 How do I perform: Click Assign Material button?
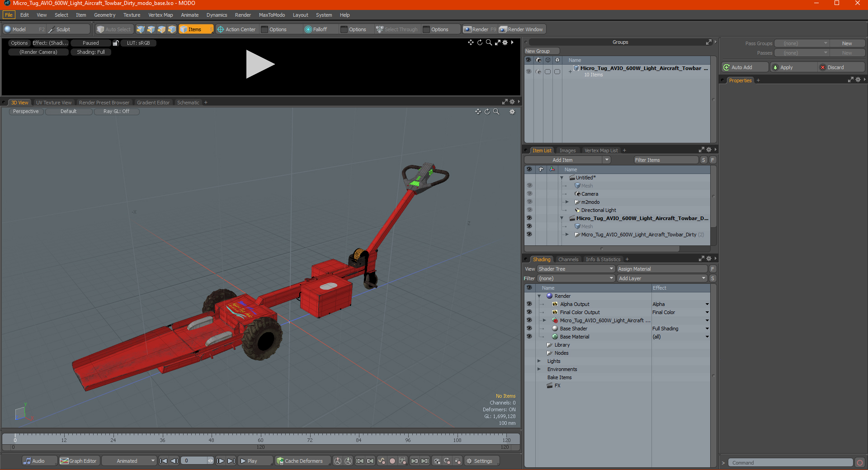(x=662, y=269)
